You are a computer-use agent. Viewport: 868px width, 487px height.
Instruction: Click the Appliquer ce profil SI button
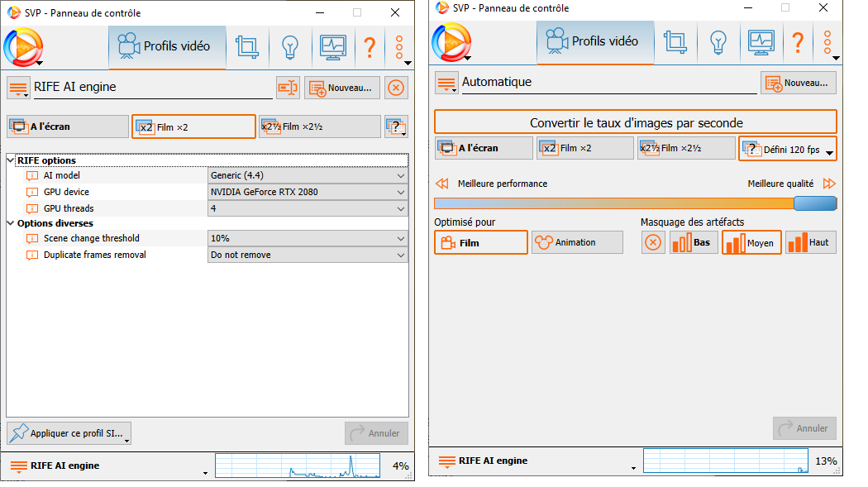tap(69, 432)
